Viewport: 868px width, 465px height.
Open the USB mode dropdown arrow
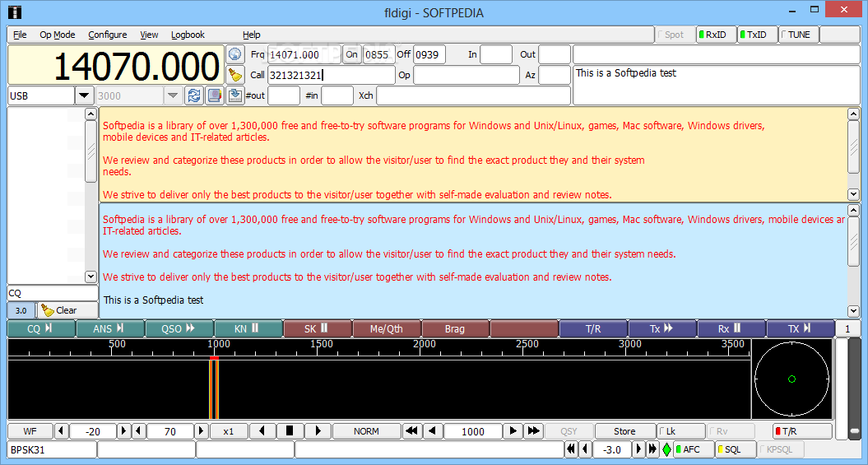coord(84,95)
